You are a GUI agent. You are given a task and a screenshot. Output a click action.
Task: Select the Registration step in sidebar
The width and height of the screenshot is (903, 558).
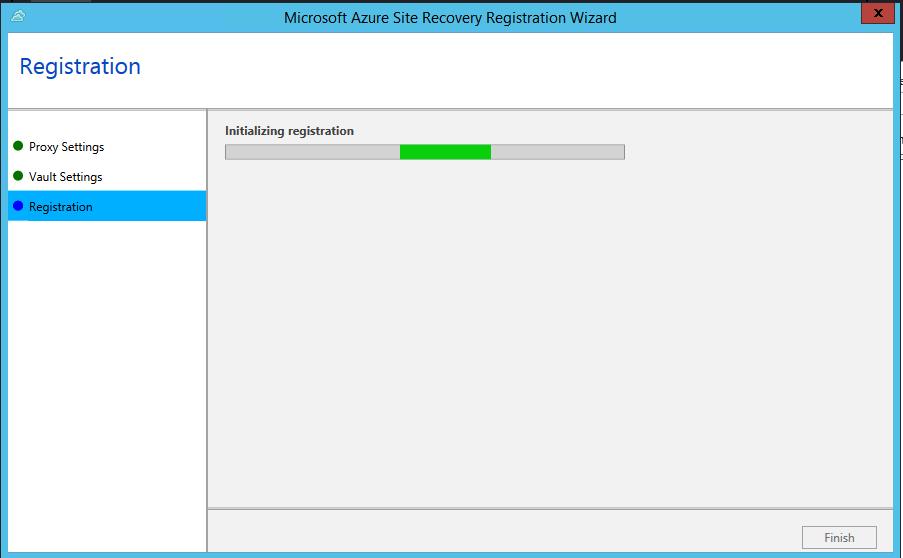coord(107,206)
